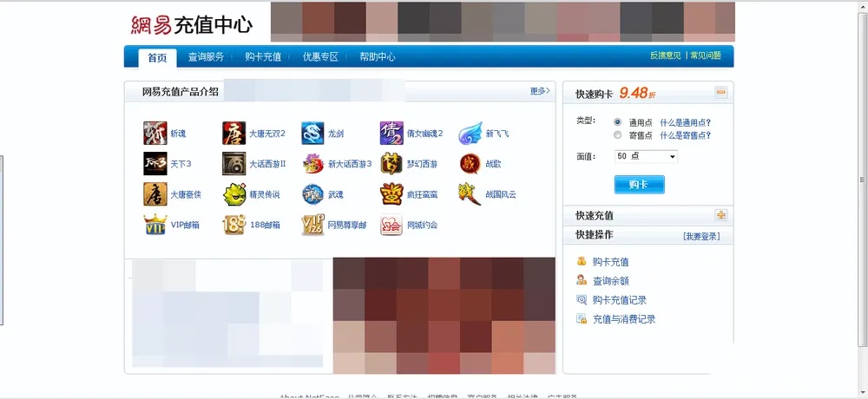Image resolution: width=868 pixels, height=399 pixels.
Task: Open the 同城约会 icon
Action: [391, 225]
